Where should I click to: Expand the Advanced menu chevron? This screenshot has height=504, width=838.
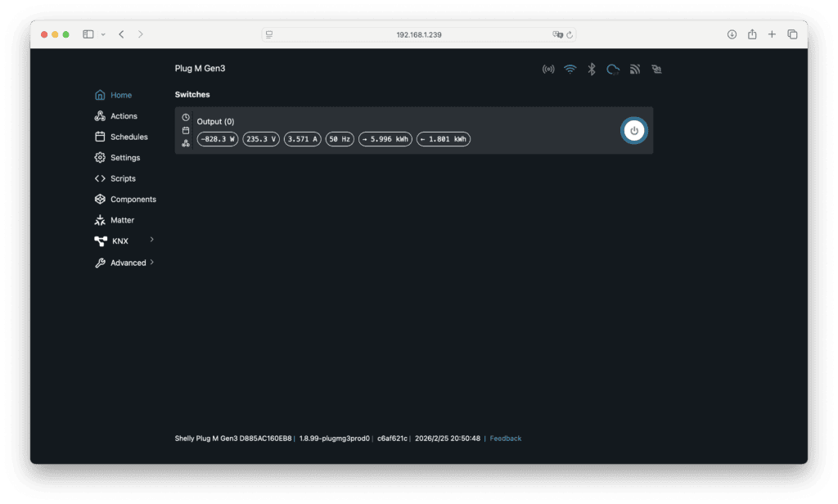(152, 263)
